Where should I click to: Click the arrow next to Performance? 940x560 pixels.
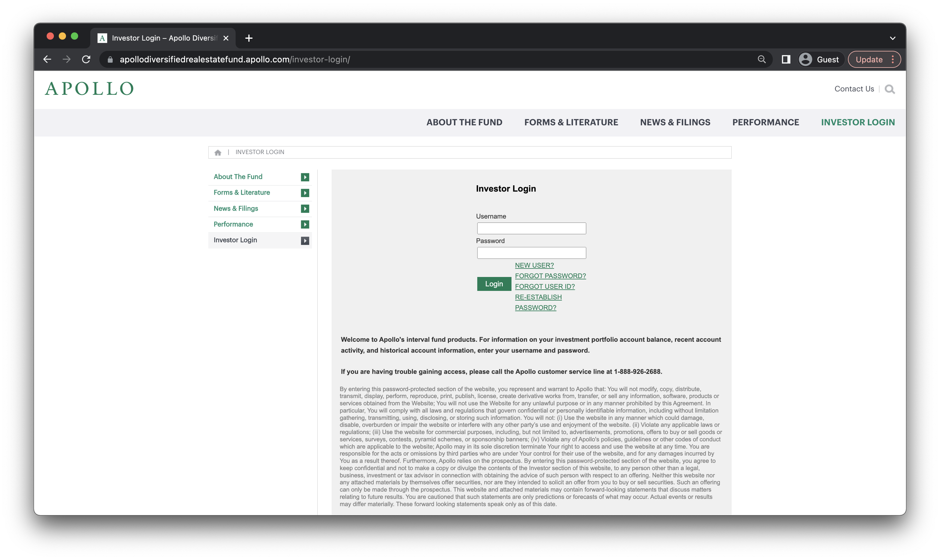(305, 224)
